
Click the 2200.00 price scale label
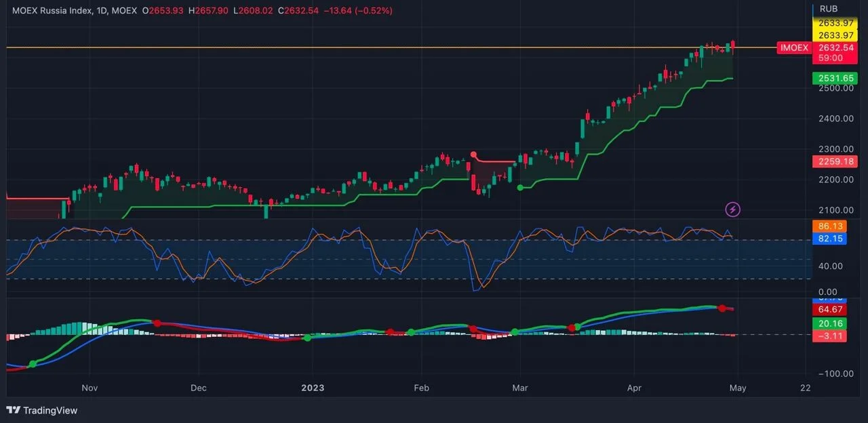pyautogui.click(x=835, y=180)
